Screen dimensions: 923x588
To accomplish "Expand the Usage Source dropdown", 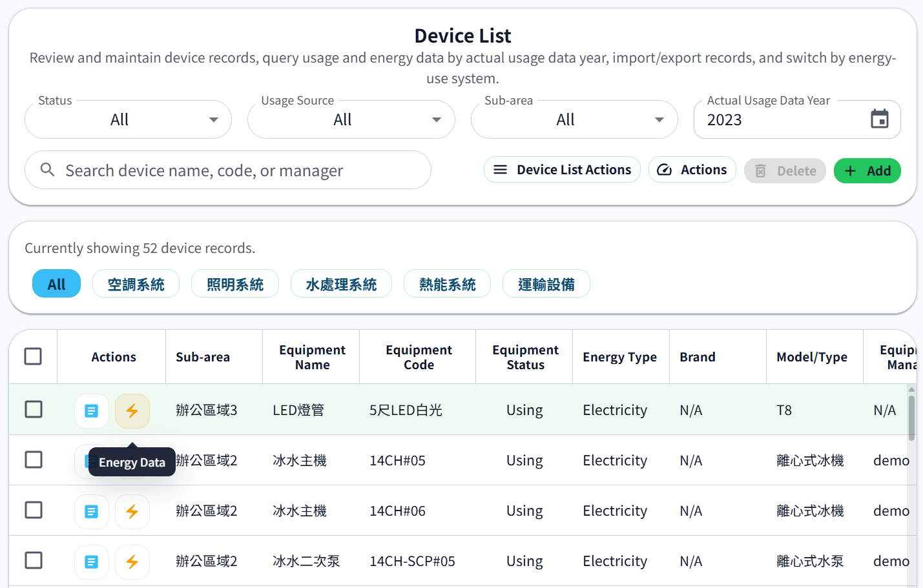I will 351,119.
